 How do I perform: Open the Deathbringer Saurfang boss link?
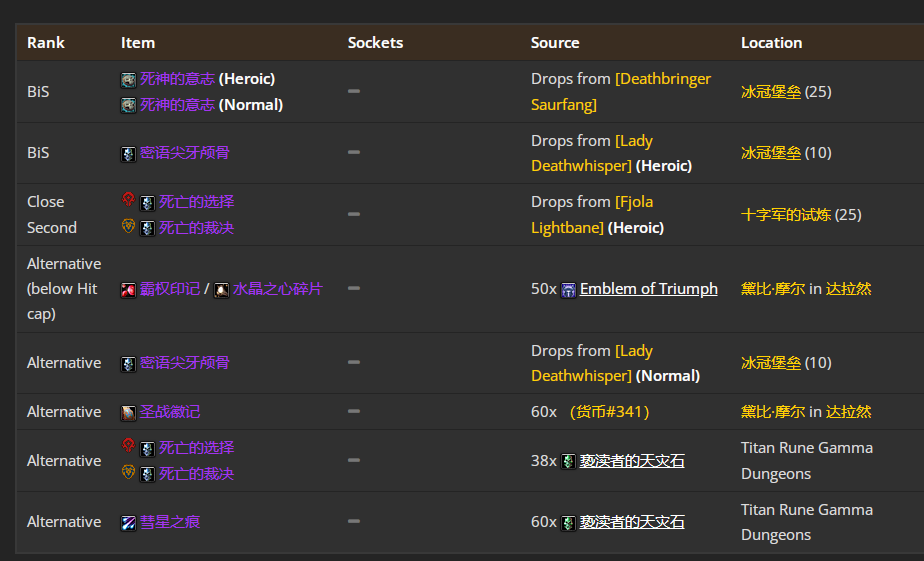pyautogui.click(x=621, y=91)
